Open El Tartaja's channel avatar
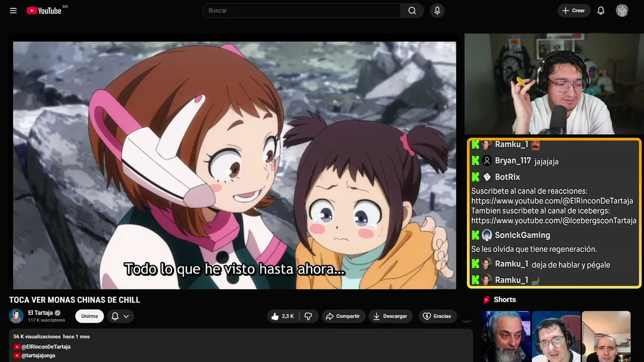644x362 pixels. tap(16, 316)
